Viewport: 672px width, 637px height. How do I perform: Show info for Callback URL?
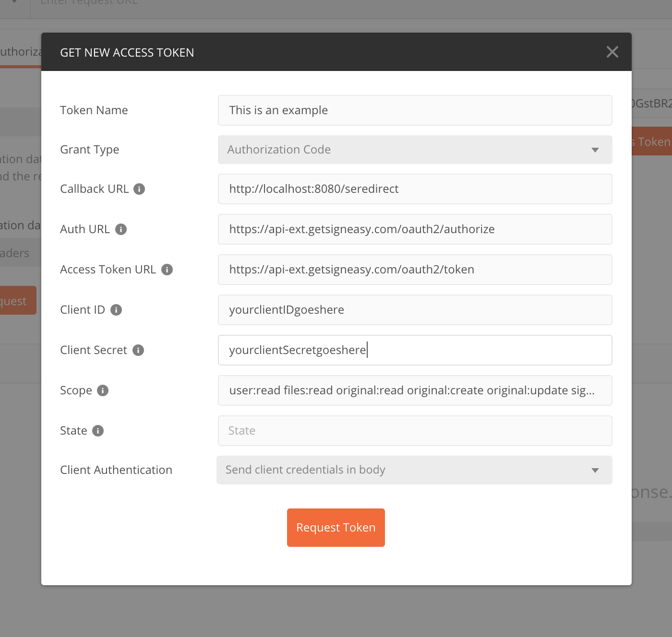[x=139, y=189]
